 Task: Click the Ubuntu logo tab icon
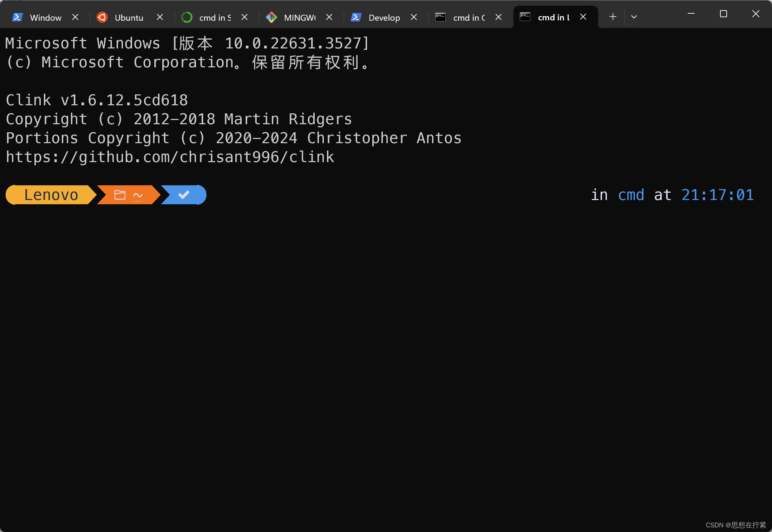[x=102, y=17]
